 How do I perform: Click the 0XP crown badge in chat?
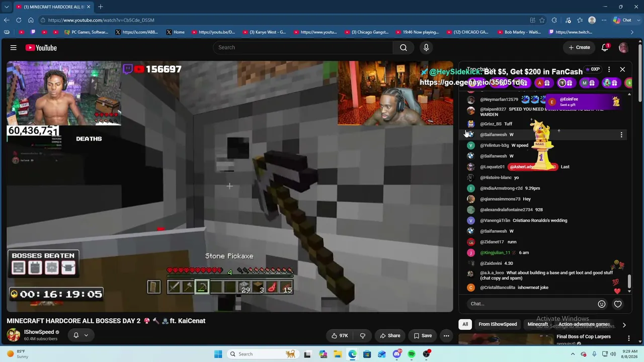[x=592, y=69]
